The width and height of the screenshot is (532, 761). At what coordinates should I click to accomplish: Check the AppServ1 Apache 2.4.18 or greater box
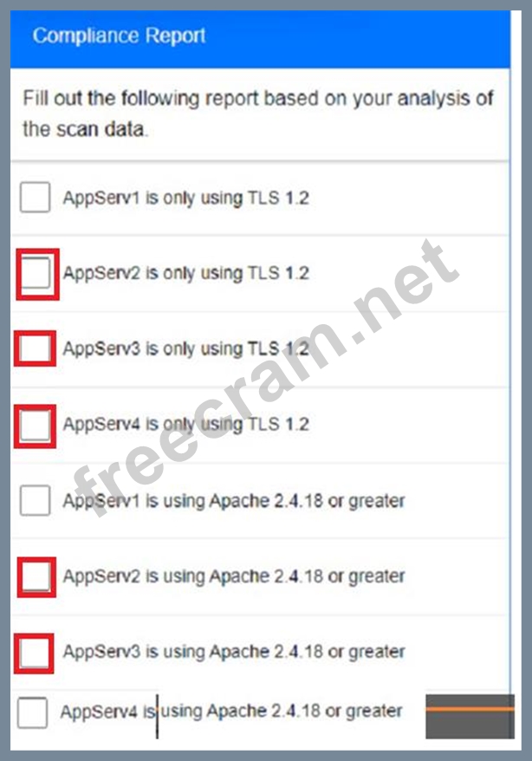35,500
